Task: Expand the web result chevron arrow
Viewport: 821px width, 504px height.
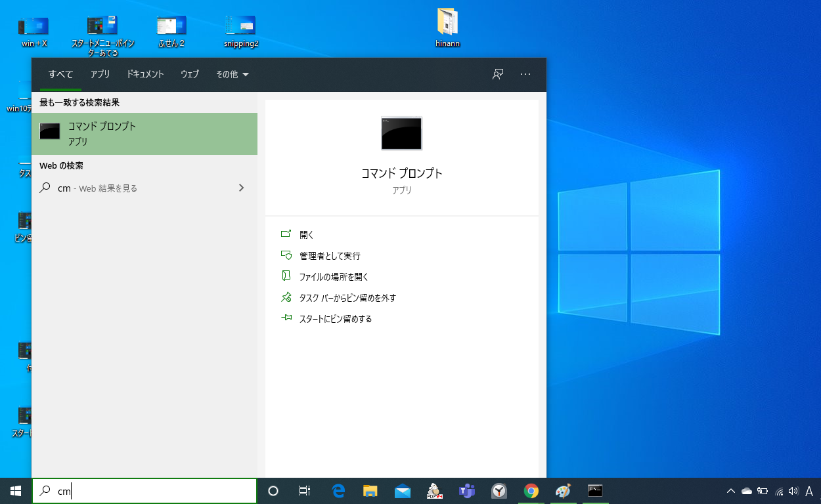Action: 241,188
